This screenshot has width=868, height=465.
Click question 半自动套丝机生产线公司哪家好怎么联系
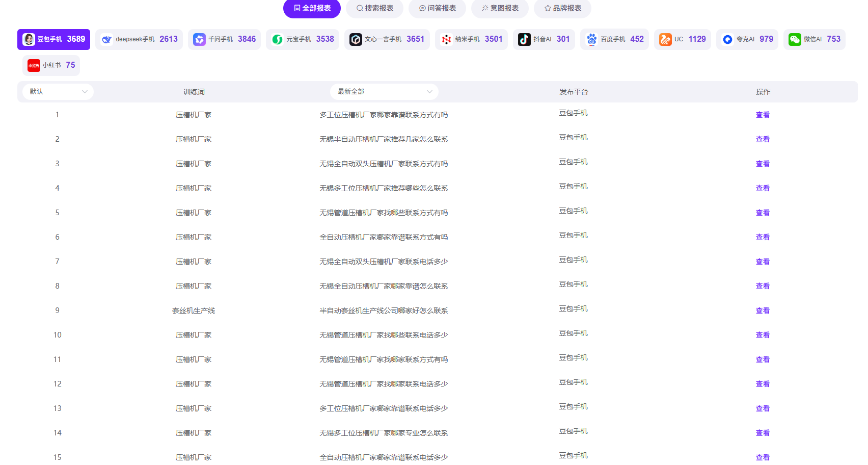[x=384, y=311]
